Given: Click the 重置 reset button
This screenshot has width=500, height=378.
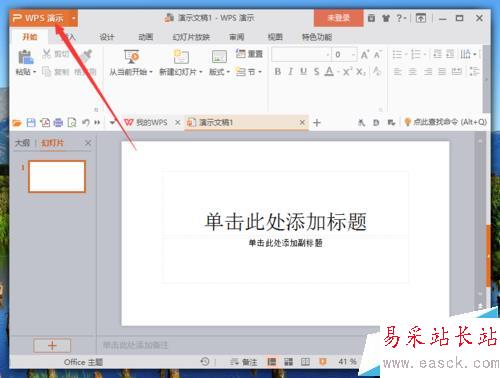Looking at the screenshot, I should 249,53.
